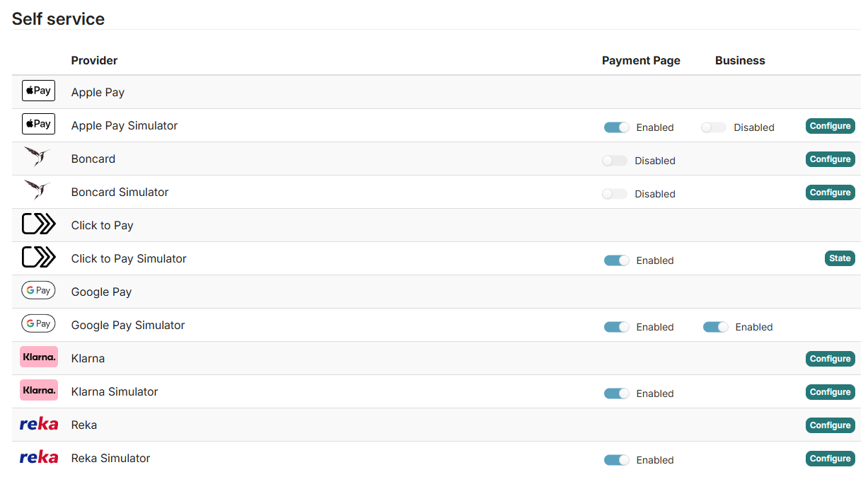Toggle Klarna Simulator Payment Page switch
868x477 pixels.
point(616,393)
